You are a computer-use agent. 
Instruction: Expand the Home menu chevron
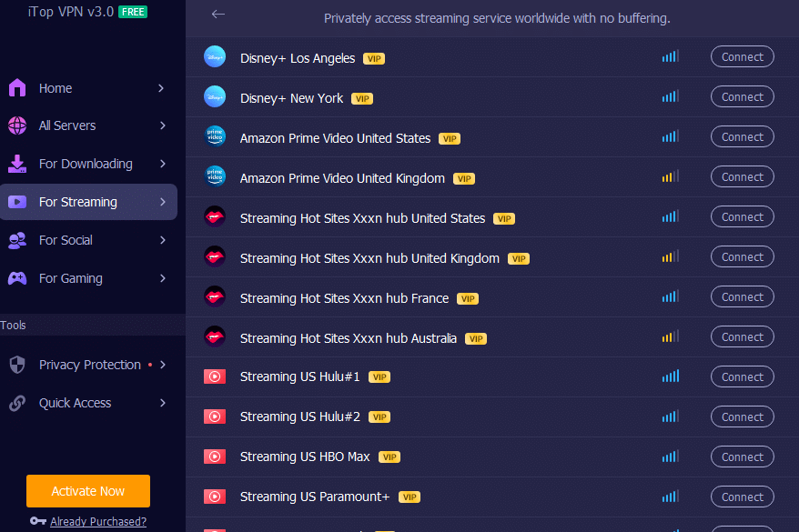(161, 88)
